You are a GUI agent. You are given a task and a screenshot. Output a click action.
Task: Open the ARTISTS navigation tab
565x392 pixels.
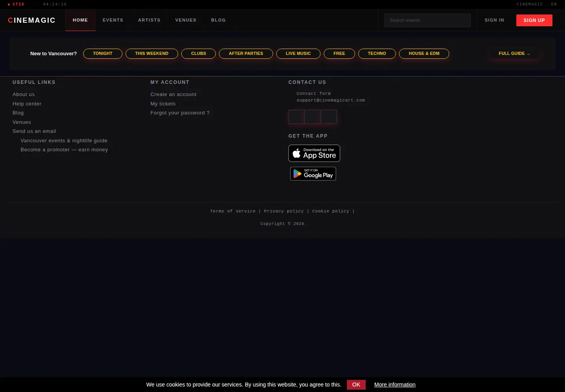[149, 20]
